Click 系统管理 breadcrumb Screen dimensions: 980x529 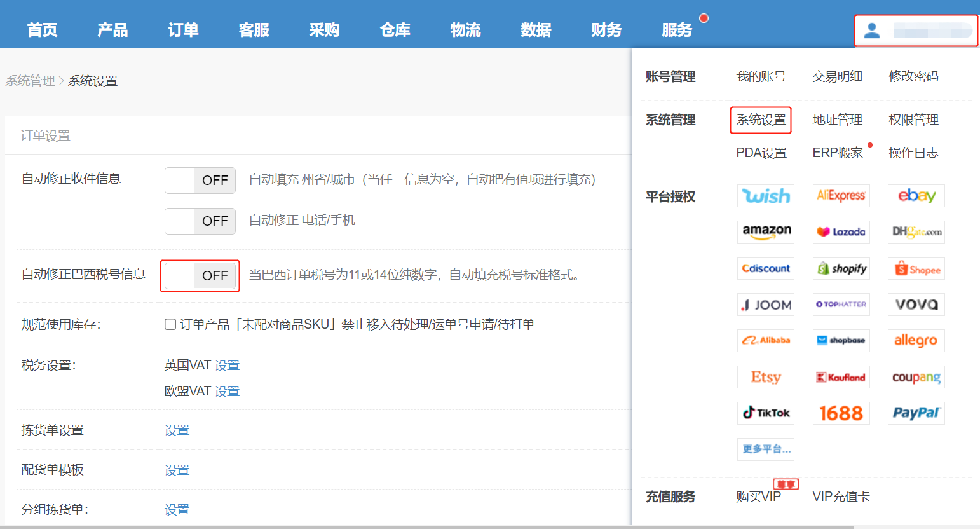[x=30, y=81]
